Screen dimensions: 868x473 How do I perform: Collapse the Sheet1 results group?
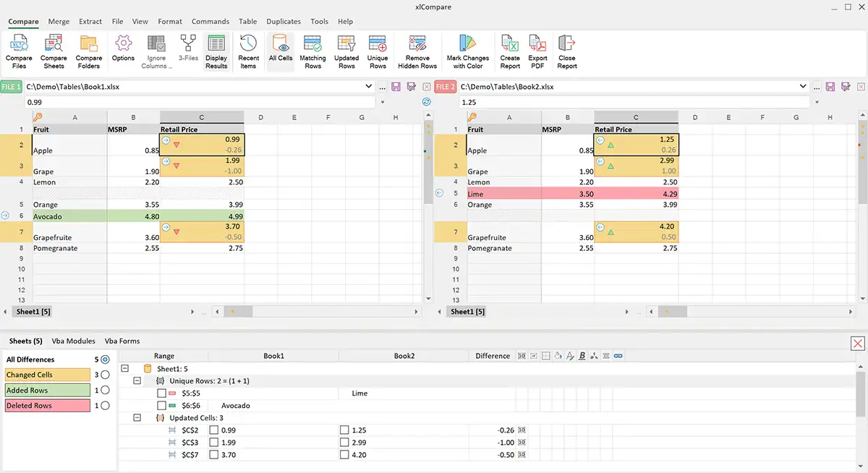[x=125, y=368]
